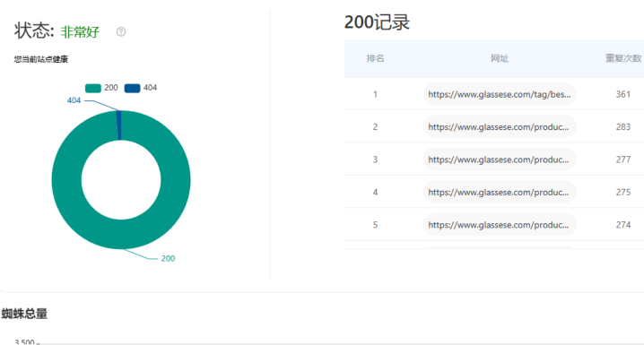
Task: Click the 网址 column header
Action: [x=500, y=58]
